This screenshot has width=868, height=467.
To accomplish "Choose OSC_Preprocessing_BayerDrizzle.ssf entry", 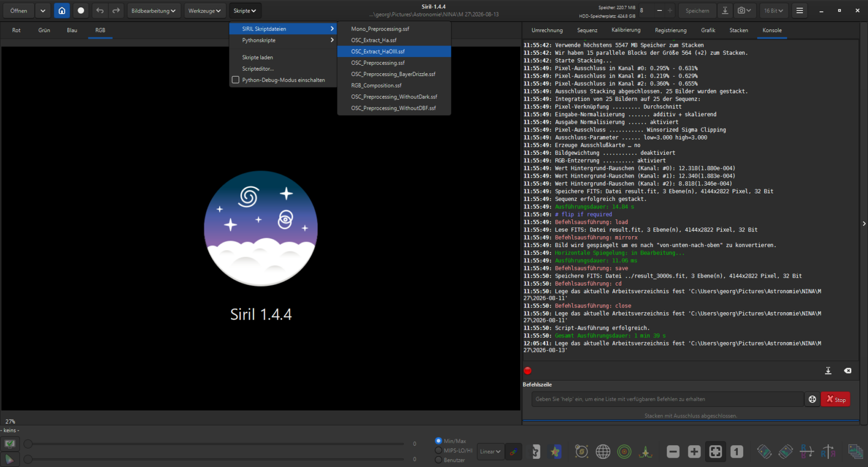I will (394, 74).
